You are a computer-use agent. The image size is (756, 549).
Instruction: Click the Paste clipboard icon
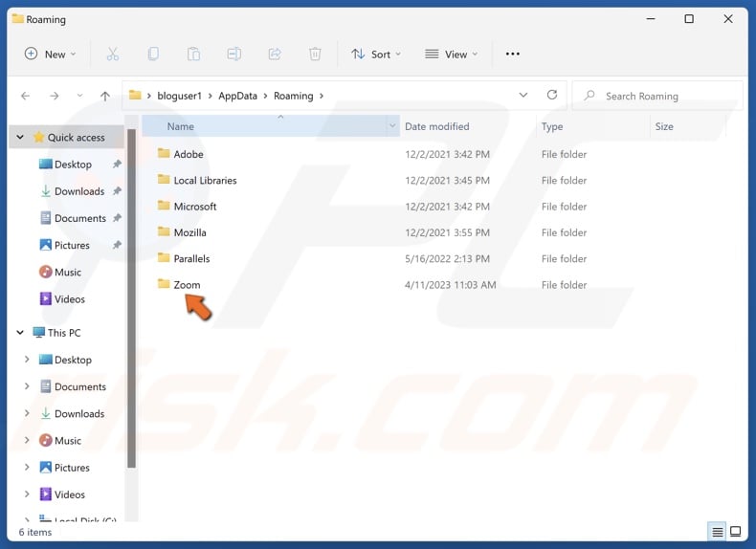click(x=194, y=54)
